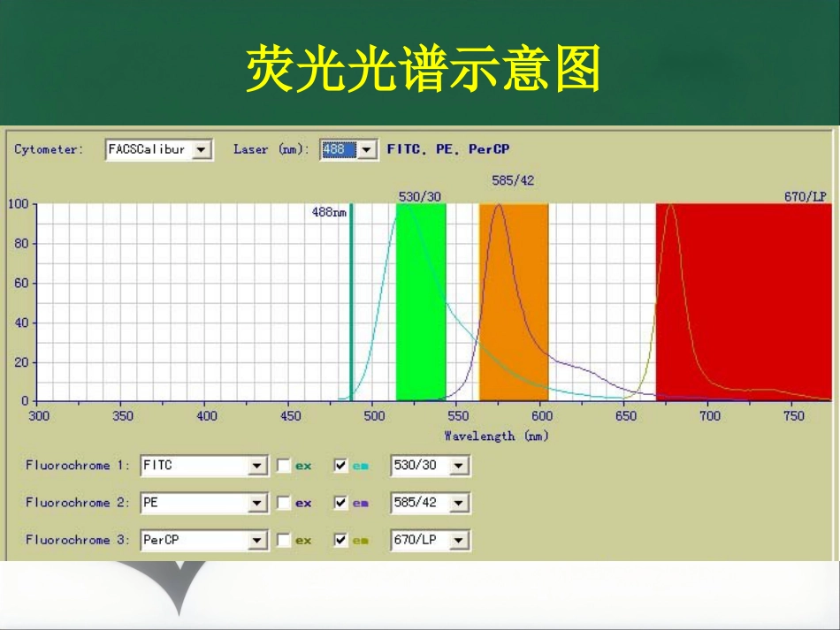Click the PerCP fluorochrome combo field
The height and width of the screenshot is (630, 840).
(203, 541)
